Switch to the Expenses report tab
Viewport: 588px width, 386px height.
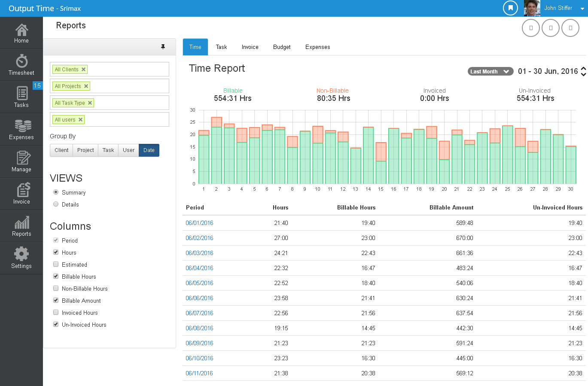317,47
